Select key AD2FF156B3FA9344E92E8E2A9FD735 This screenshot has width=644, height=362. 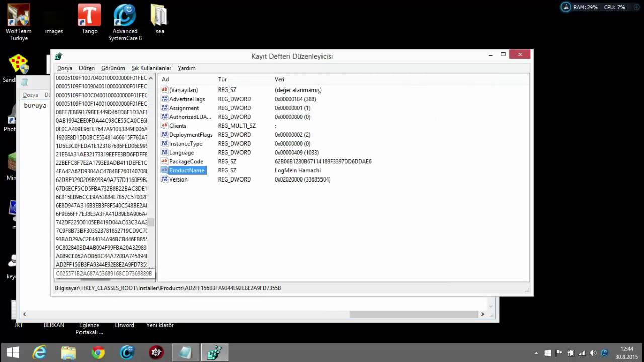pyautogui.click(x=102, y=265)
